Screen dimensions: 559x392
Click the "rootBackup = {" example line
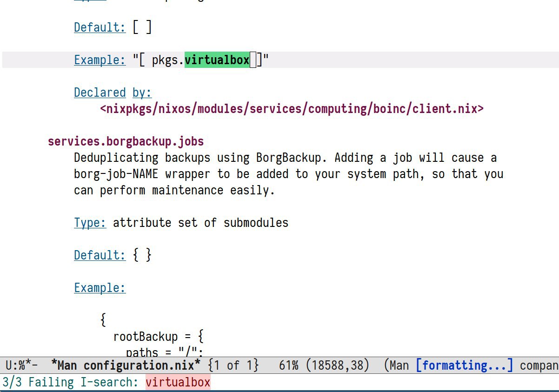click(x=158, y=337)
